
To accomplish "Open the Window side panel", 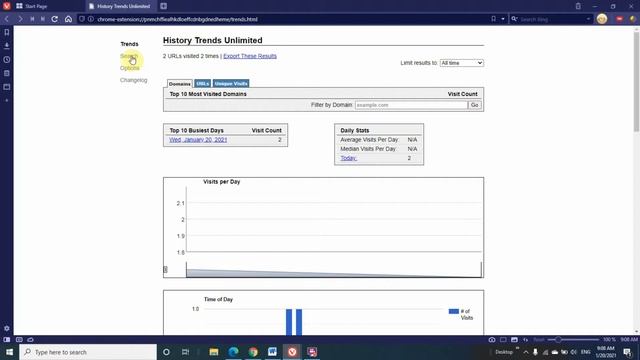I will pos(7,87).
